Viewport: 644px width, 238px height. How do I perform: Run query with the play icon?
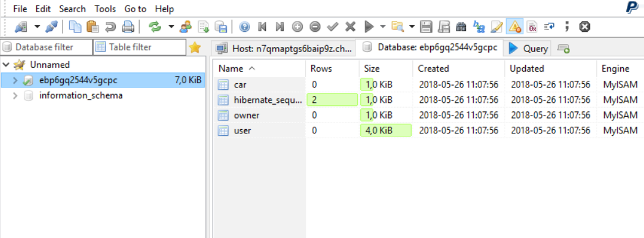(x=369, y=27)
